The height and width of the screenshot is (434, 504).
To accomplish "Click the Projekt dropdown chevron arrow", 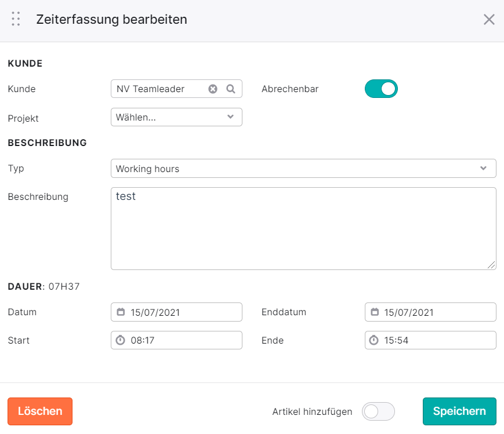I will pos(230,116).
